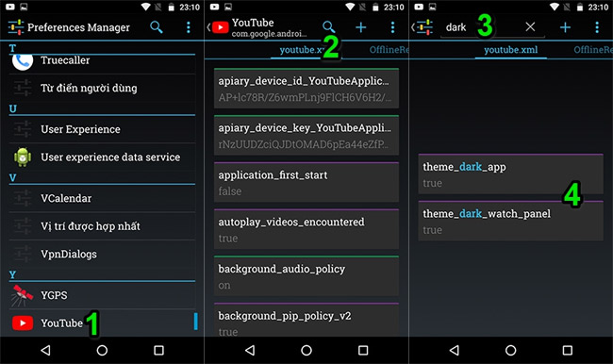Tap Android back button in middle screen

[x=250, y=350]
